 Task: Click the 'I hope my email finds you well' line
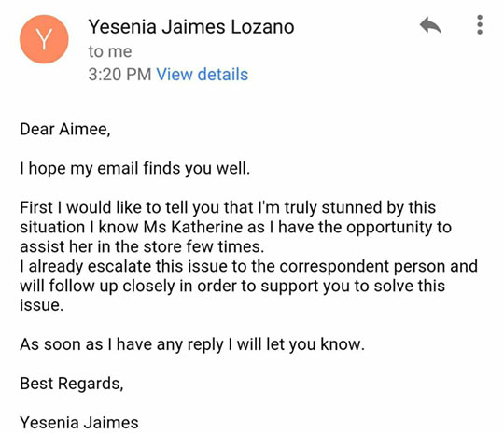click(x=135, y=168)
